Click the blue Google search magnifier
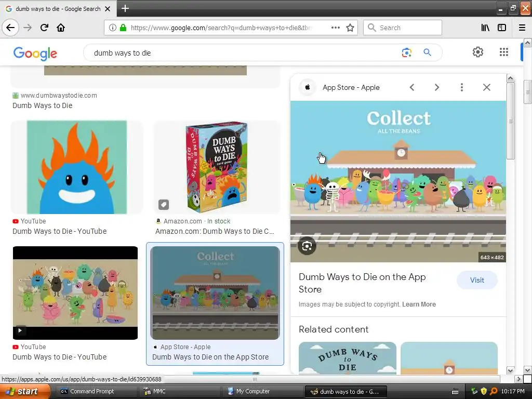532x399 pixels. (427, 52)
